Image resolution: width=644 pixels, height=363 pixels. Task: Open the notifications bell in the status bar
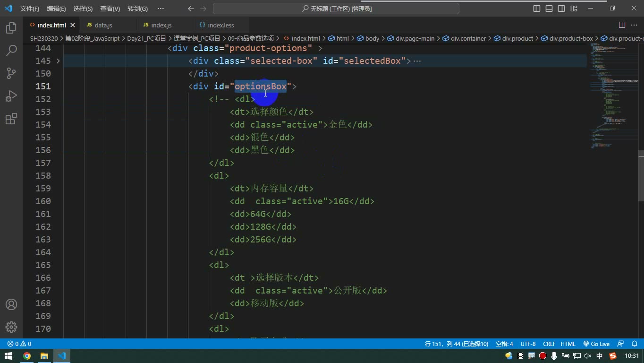[635, 344]
